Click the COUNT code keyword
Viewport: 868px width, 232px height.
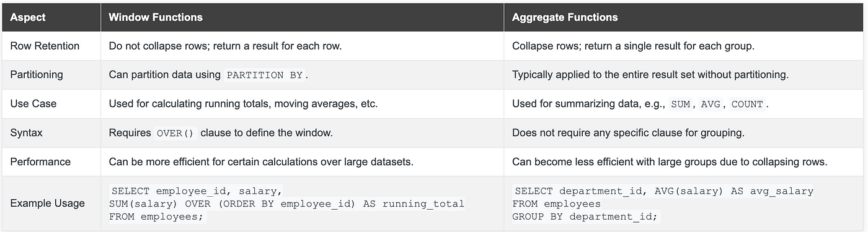747,104
